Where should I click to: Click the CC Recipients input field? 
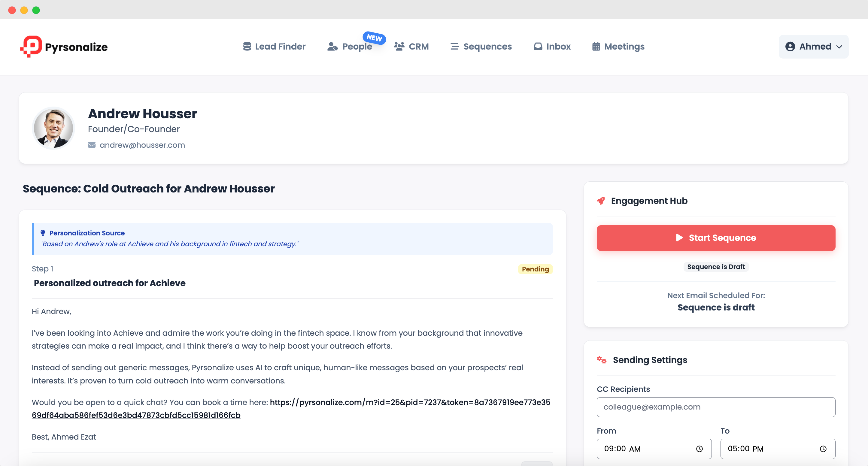coord(716,407)
